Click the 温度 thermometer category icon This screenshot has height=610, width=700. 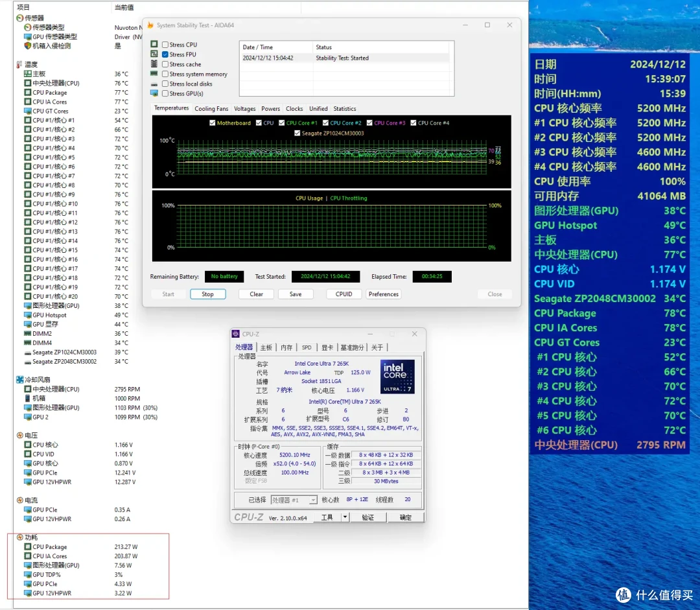point(19,64)
